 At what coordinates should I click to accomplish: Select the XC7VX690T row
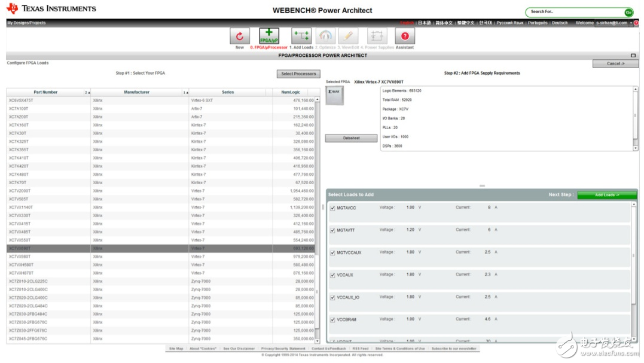[x=161, y=248]
